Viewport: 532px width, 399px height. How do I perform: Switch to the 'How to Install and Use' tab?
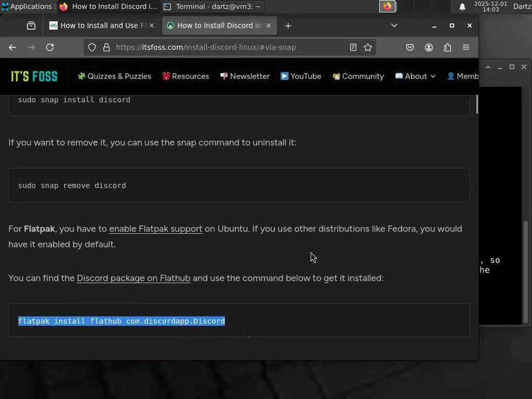pos(101,25)
